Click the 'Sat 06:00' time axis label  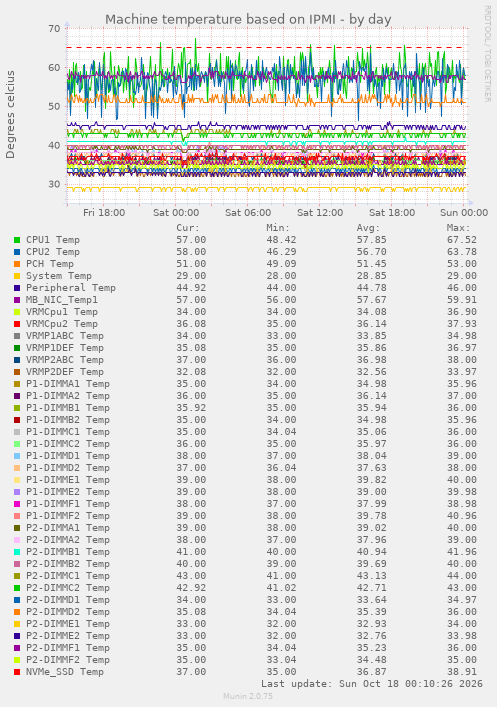248,212
